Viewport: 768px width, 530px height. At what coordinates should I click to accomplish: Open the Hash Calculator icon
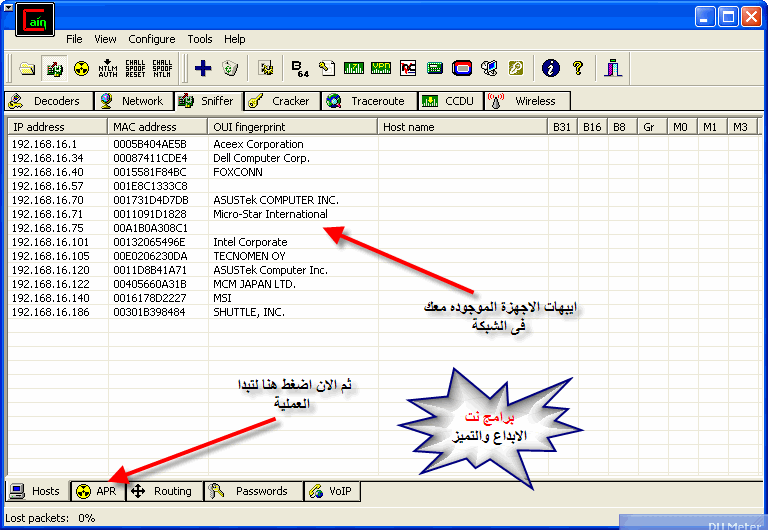point(434,68)
